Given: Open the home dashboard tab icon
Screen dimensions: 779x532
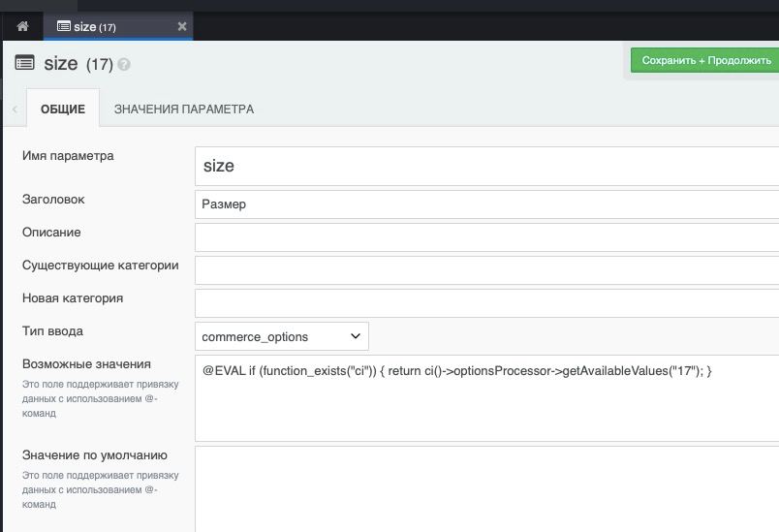Looking at the screenshot, I should tap(23, 26).
